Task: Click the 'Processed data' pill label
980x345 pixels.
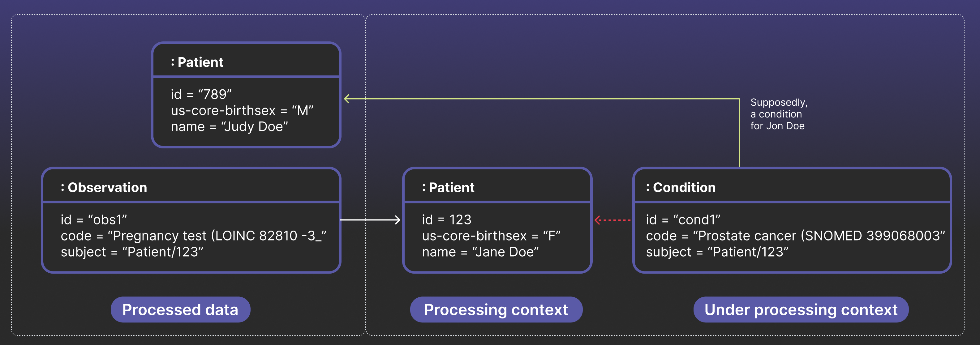Action: [x=181, y=309]
